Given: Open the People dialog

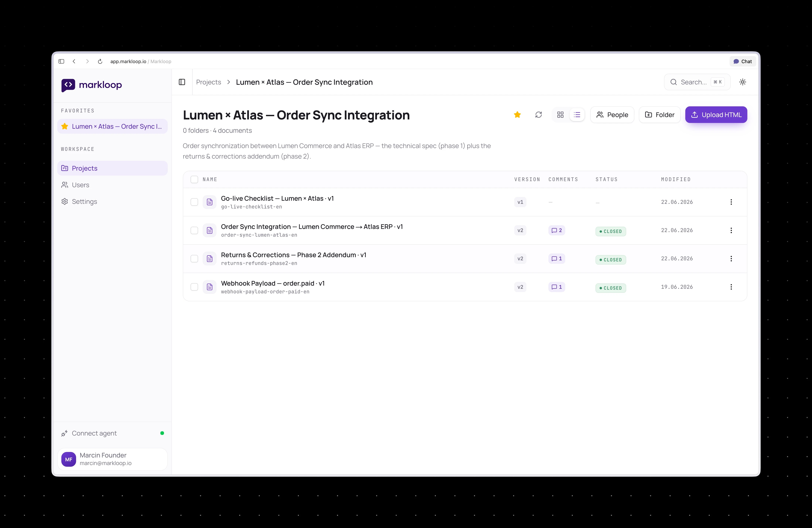Looking at the screenshot, I should 612,115.
